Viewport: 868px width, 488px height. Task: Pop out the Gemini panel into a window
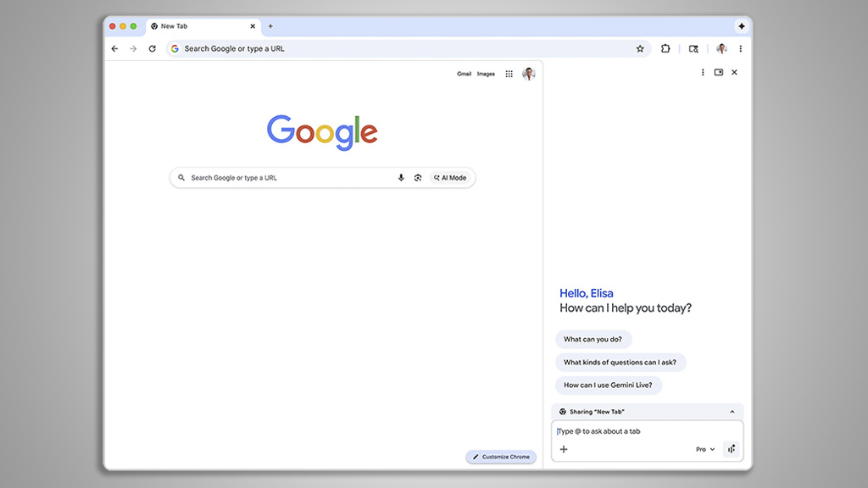pyautogui.click(x=719, y=73)
